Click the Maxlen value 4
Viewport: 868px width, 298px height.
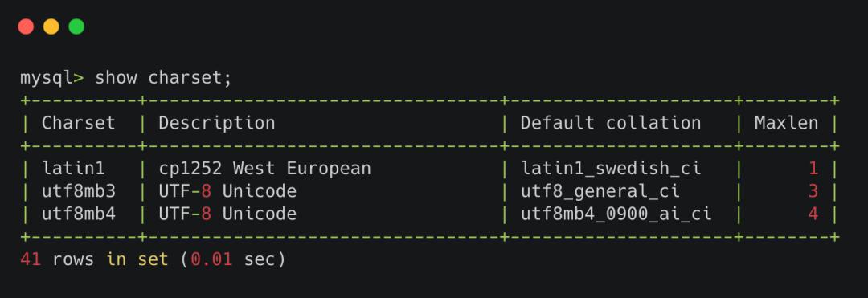tap(813, 214)
